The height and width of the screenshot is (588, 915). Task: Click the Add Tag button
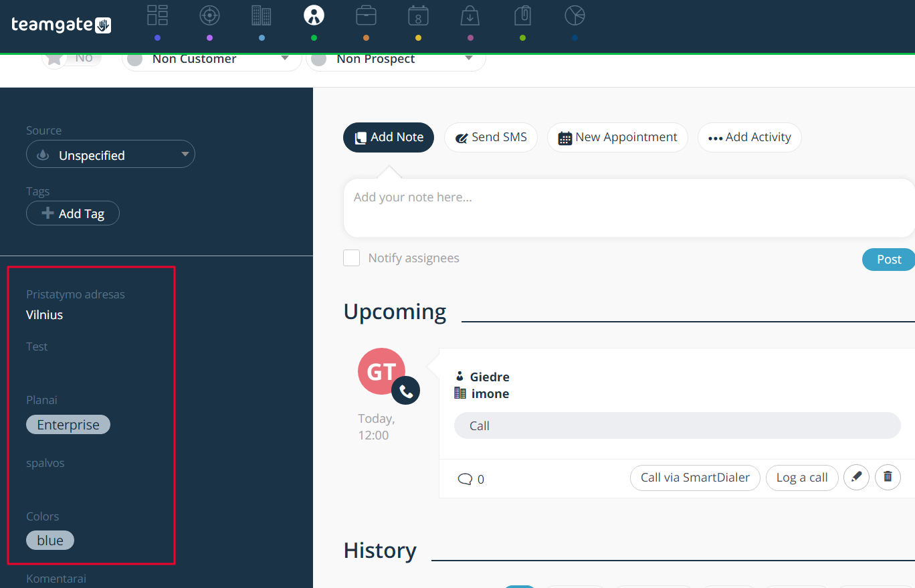pyautogui.click(x=73, y=213)
